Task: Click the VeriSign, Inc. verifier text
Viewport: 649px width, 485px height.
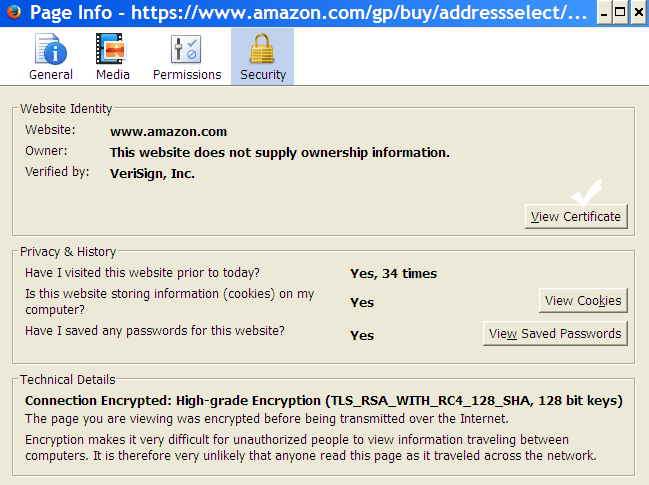Action: 152,173
